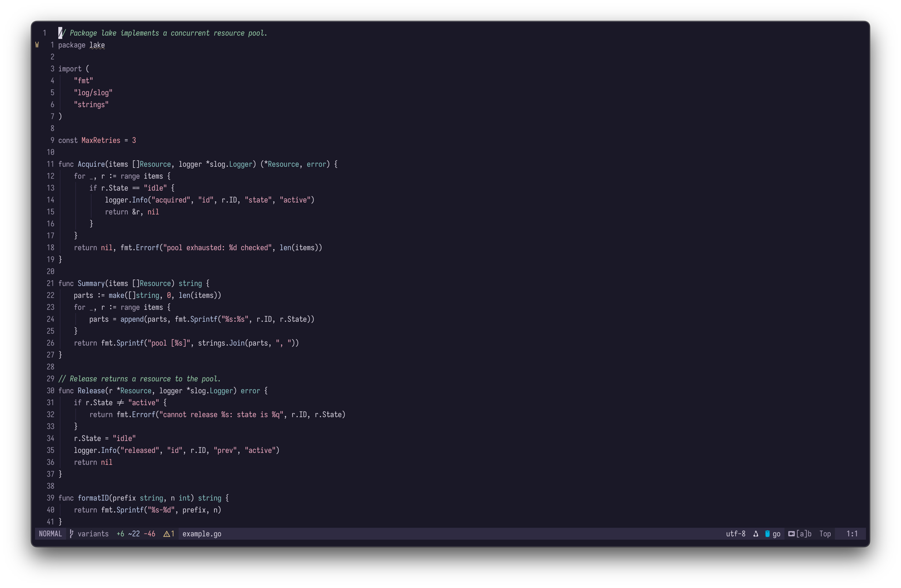Click the 1:1 cursor location indicator
The width and height of the screenshot is (901, 588).
pos(851,533)
